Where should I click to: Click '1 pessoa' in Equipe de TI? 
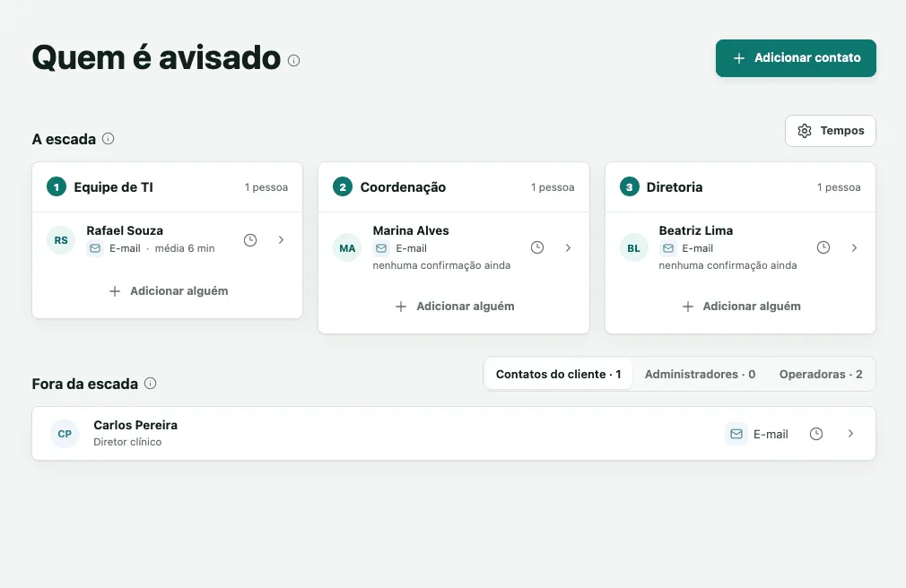click(x=266, y=187)
